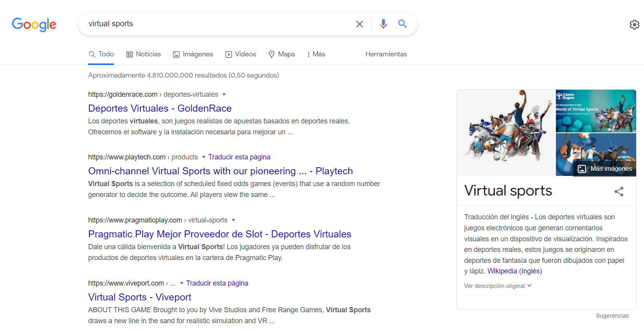Open the Más menu
This screenshot has height=331, width=644.
tap(317, 54)
